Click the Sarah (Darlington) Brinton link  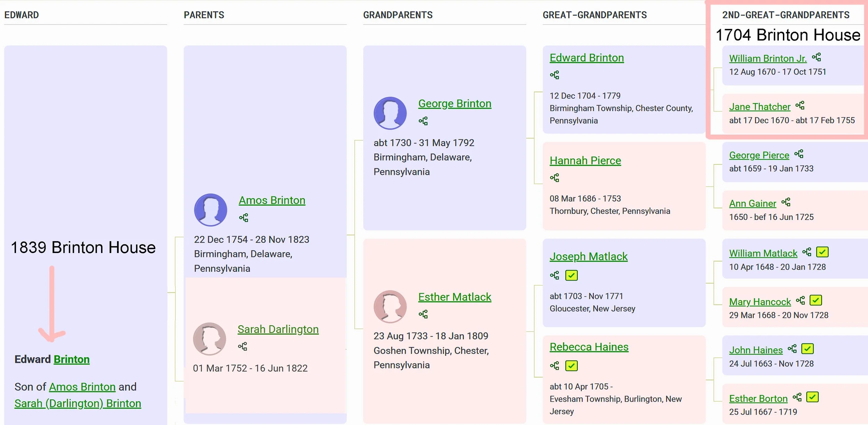(x=78, y=403)
